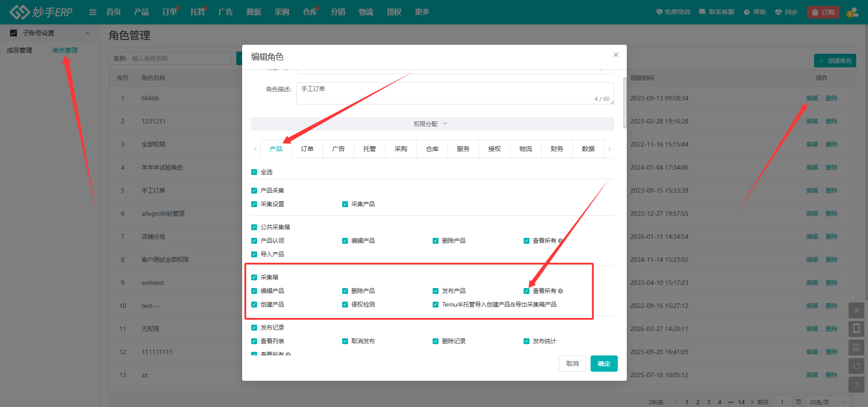The height and width of the screenshot is (407, 868).
Task: Uncheck the 产品认领 checkbox
Action: [x=254, y=241]
